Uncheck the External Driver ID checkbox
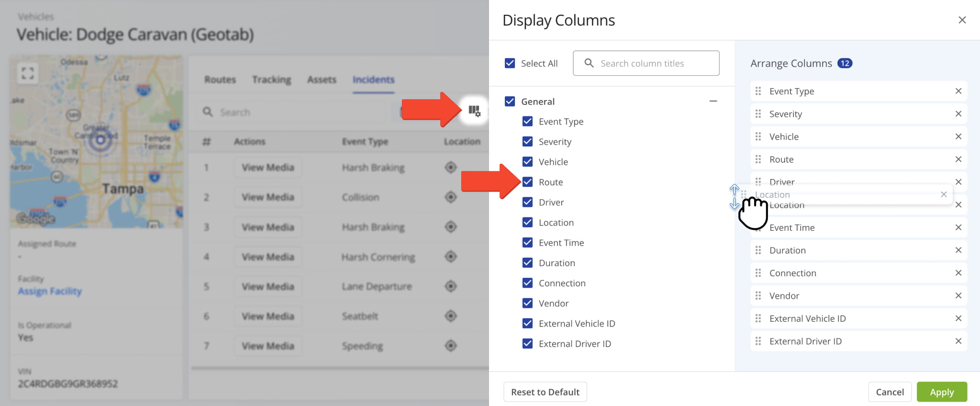Viewport: 980px width, 406px height. (527, 344)
